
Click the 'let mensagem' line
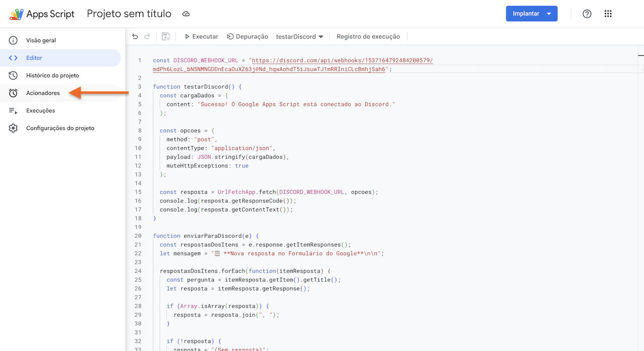coord(272,253)
